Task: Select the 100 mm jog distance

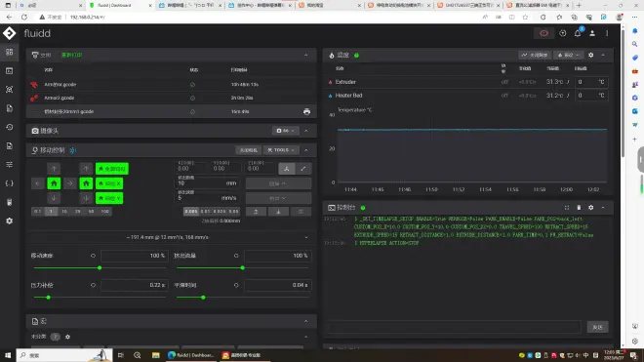Action: click(x=104, y=211)
